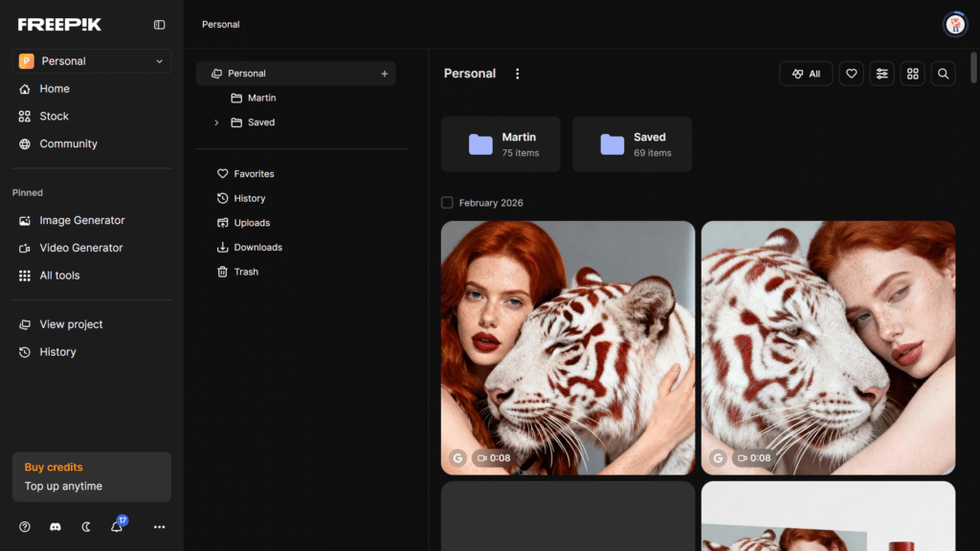
Task: Go to Home in the sidebar
Action: click(92, 89)
